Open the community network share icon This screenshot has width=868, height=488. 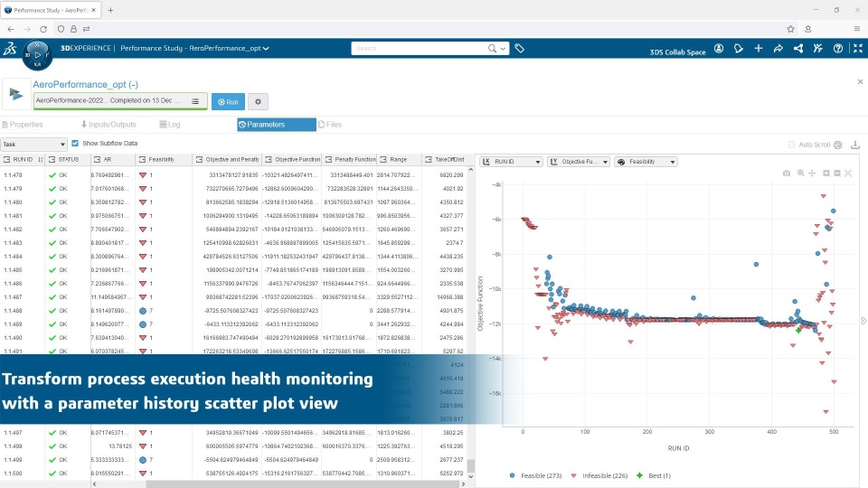coord(798,49)
